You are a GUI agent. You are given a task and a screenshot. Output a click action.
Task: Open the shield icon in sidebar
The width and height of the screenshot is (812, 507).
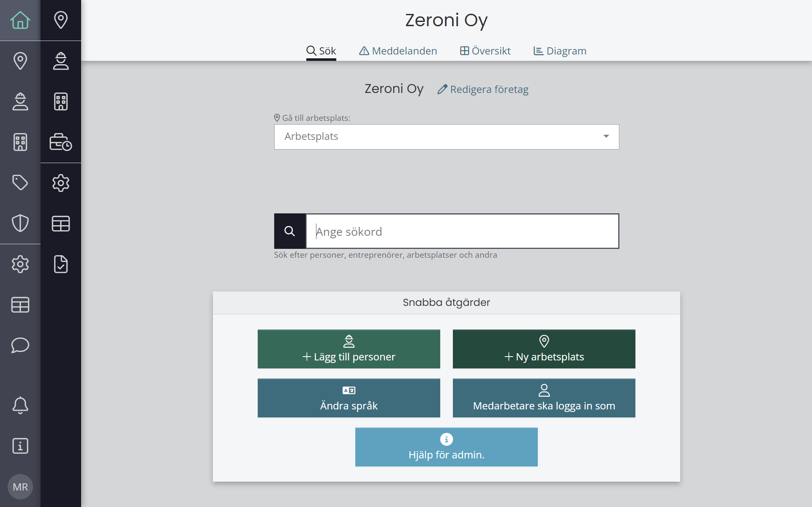pyautogui.click(x=20, y=223)
